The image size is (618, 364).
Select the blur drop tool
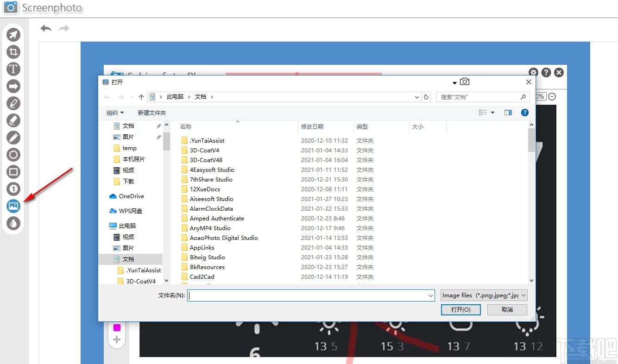[13, 223]
